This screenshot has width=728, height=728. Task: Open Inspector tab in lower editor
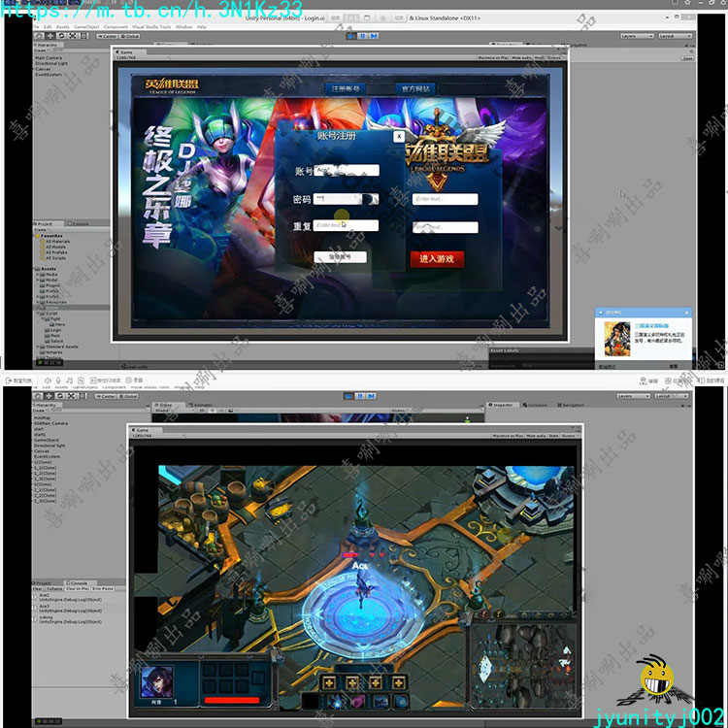click(x=503, y=405)
